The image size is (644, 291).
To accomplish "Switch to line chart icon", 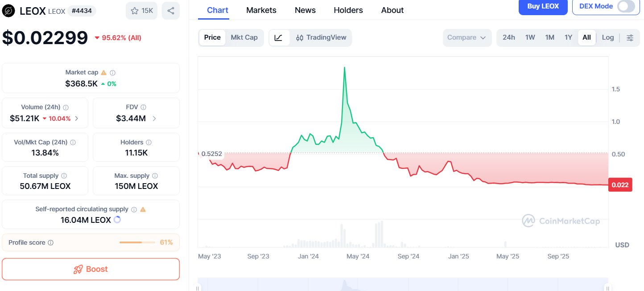I will [279, 38].
